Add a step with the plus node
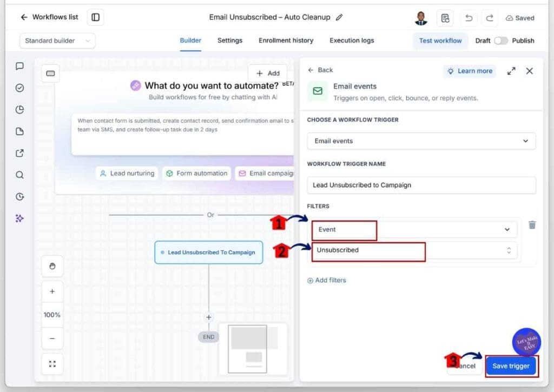The height and width of the screenshot is (392, 554). [208, 317]
